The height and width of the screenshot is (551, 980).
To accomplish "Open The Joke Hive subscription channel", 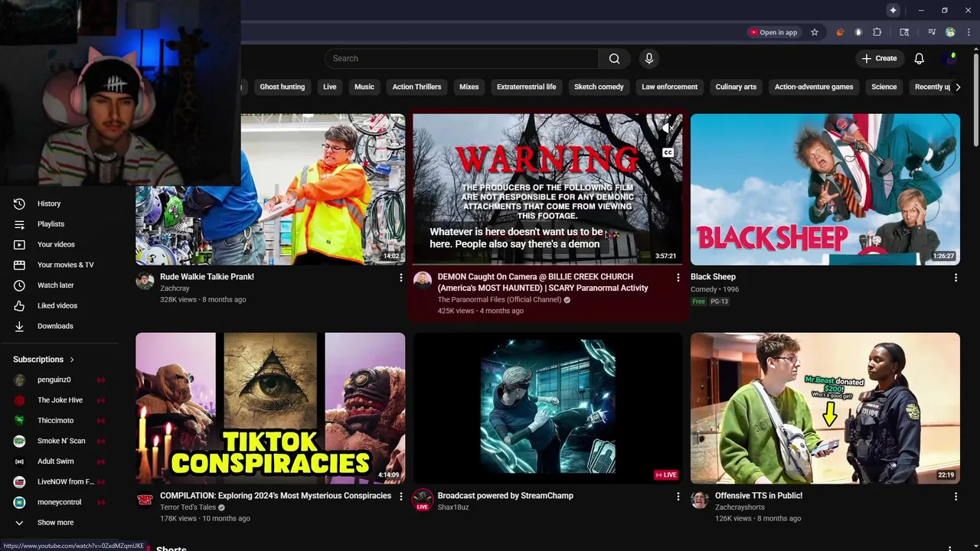I will [61, 400].
